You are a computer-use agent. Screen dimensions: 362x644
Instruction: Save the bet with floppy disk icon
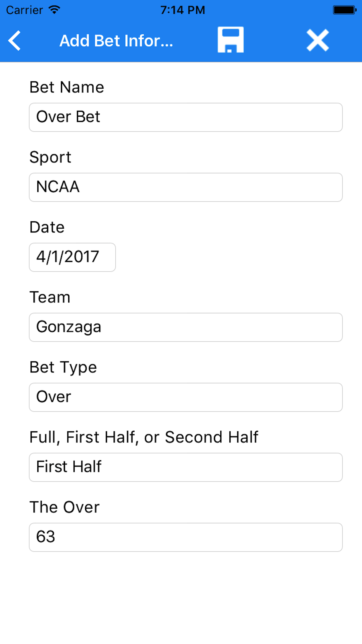(x=231, y=40)
